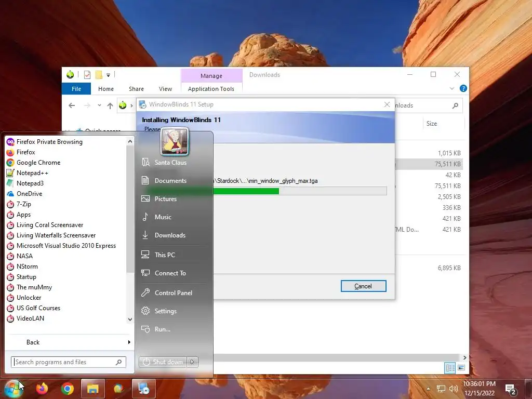Select the Manage contextual tab

click(x=211, y=76)
